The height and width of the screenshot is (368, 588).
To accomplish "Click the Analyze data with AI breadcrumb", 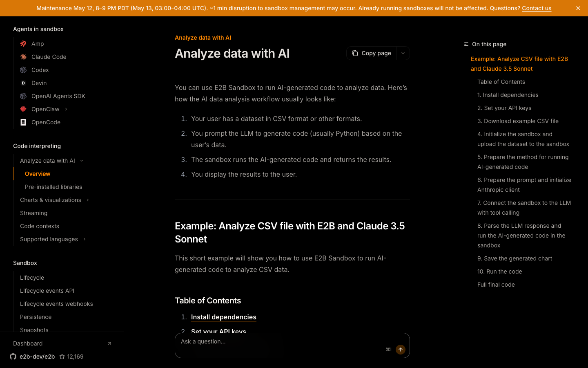I will coord(203,38).
